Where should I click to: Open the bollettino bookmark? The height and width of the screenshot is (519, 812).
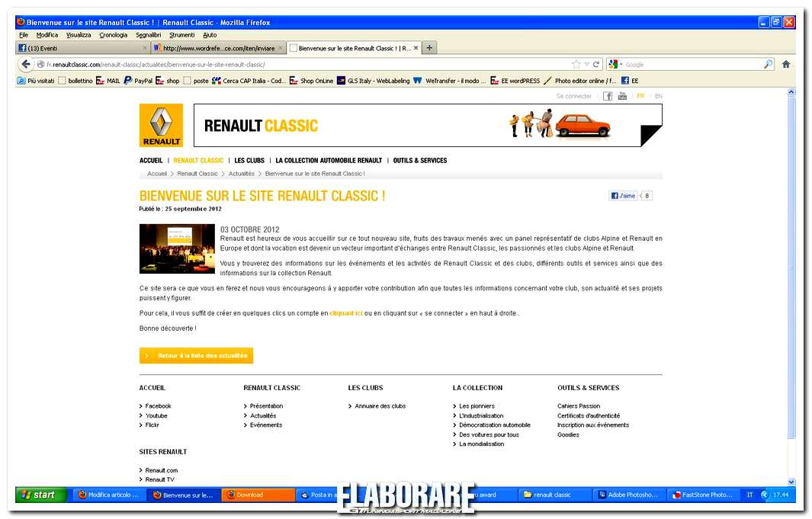[x=75, y=81]
